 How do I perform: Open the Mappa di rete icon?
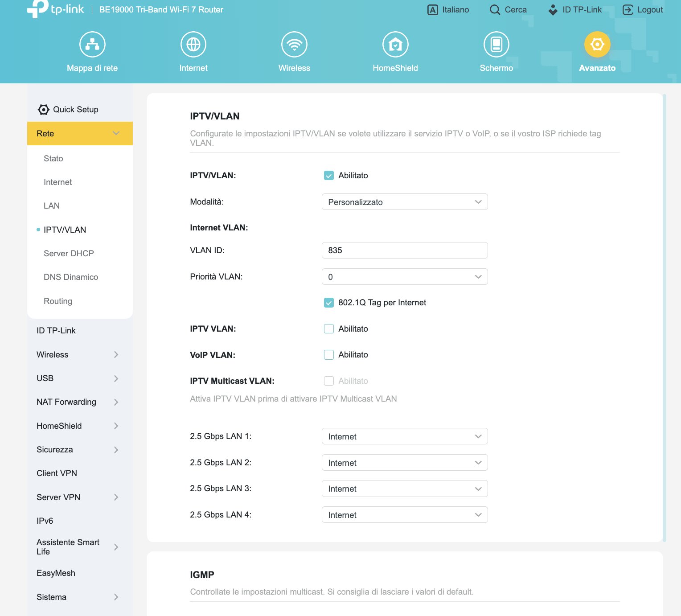[92, 45]
